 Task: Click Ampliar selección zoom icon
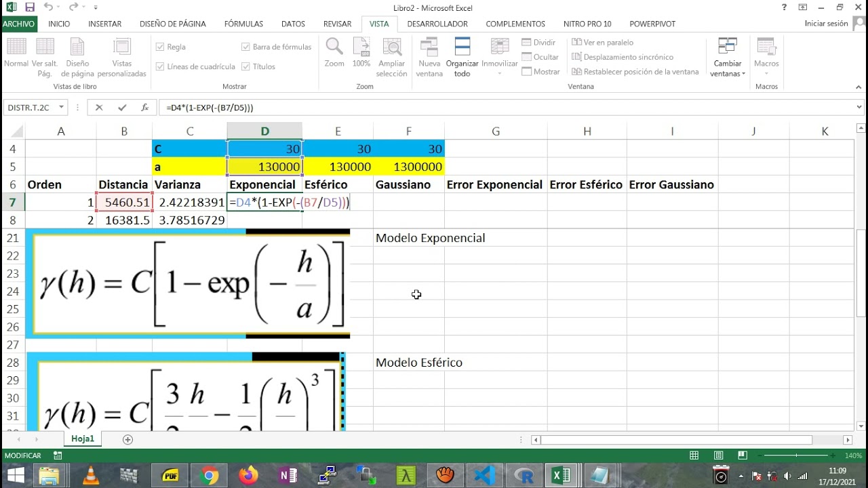point(391,57)
